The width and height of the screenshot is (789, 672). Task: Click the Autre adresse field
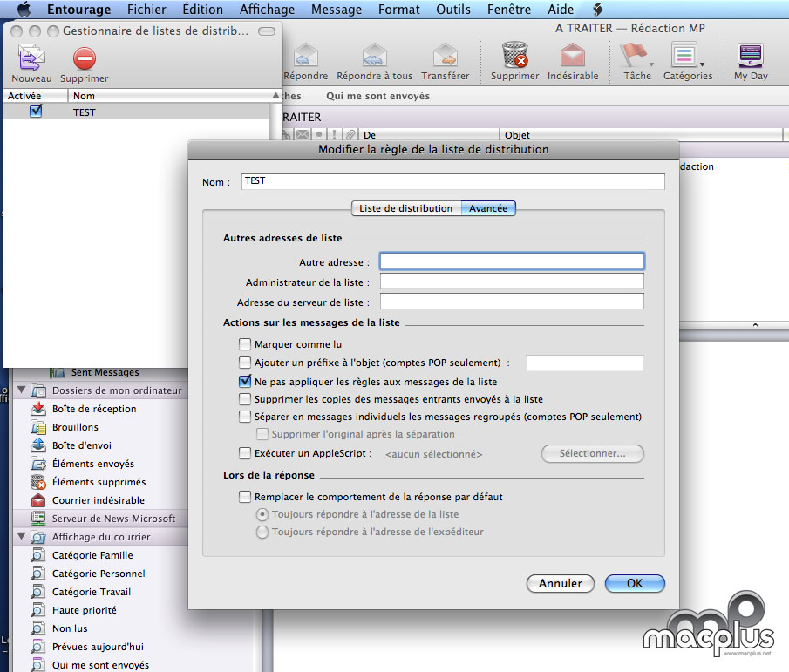click(x=512, y=261)
